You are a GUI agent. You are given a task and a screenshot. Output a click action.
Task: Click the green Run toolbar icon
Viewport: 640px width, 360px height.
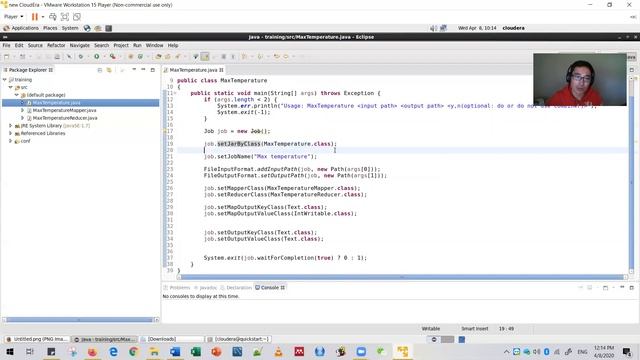[97, 57]
